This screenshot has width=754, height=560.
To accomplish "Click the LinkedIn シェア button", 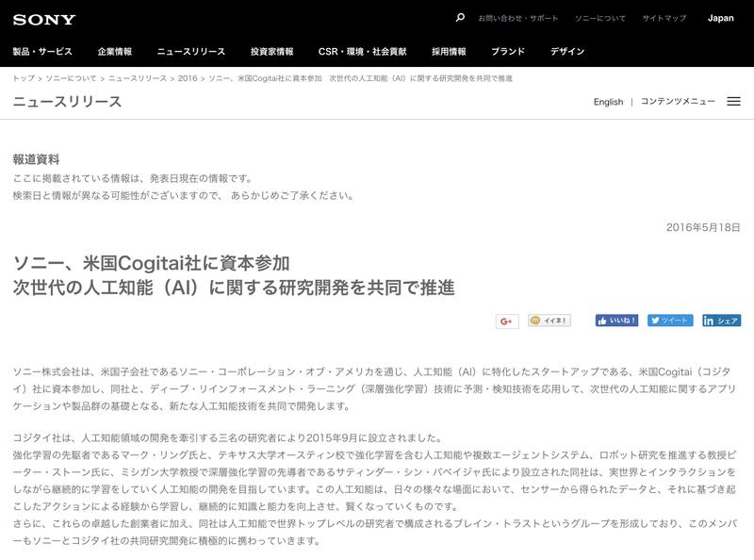I will pyautogui.click(x=721, y=321).
